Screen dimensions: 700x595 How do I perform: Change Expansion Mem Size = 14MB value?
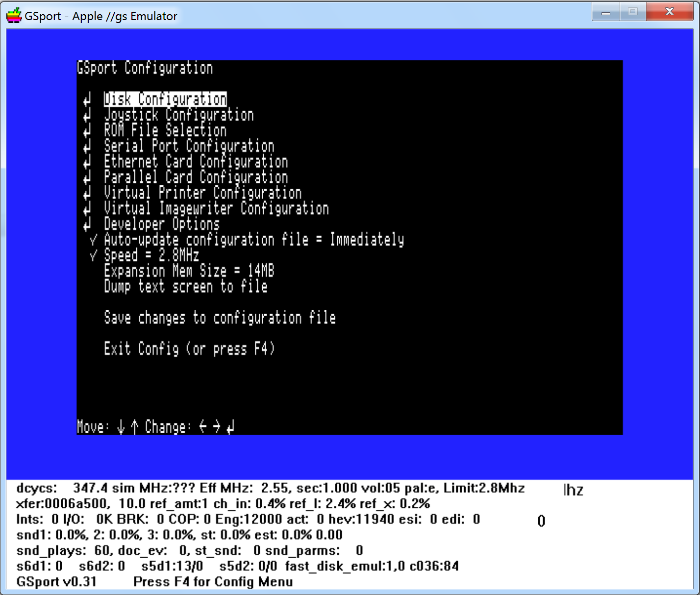[x=189, y=272]
